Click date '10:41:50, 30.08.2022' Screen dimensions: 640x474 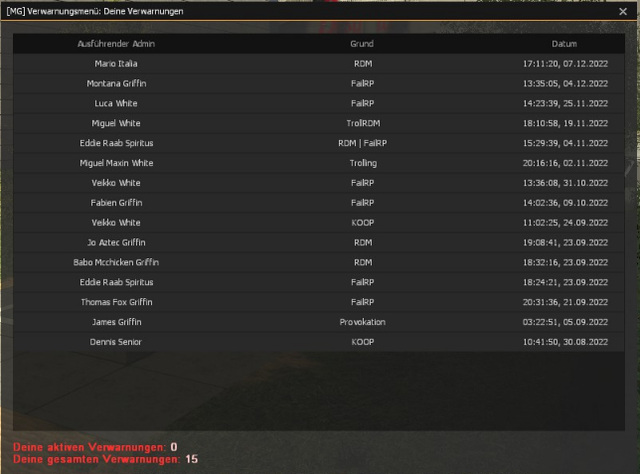(x=565, y=342)
